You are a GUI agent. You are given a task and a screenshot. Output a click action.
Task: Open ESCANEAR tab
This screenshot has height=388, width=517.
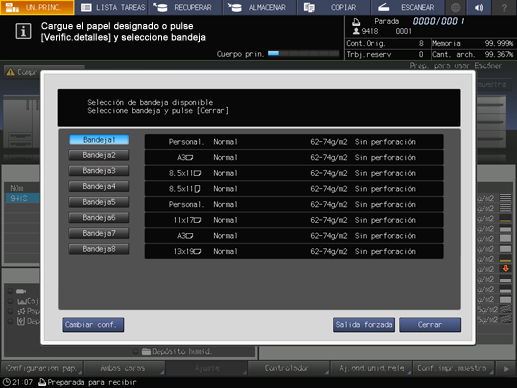pos(408,7)
